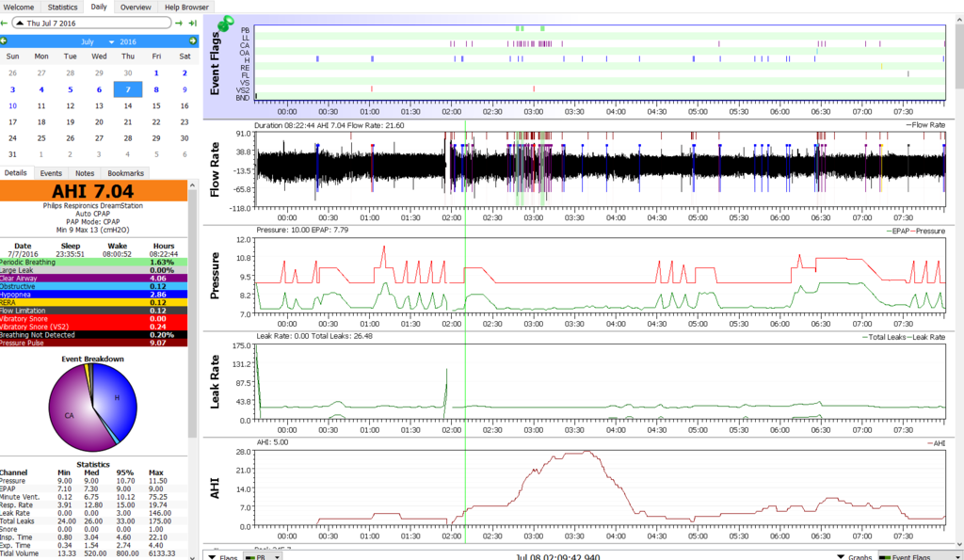Image resolution: width=964 pixels, height=560 pixels.
Task: Jump to the most recent day
Action: pos(192,22)
